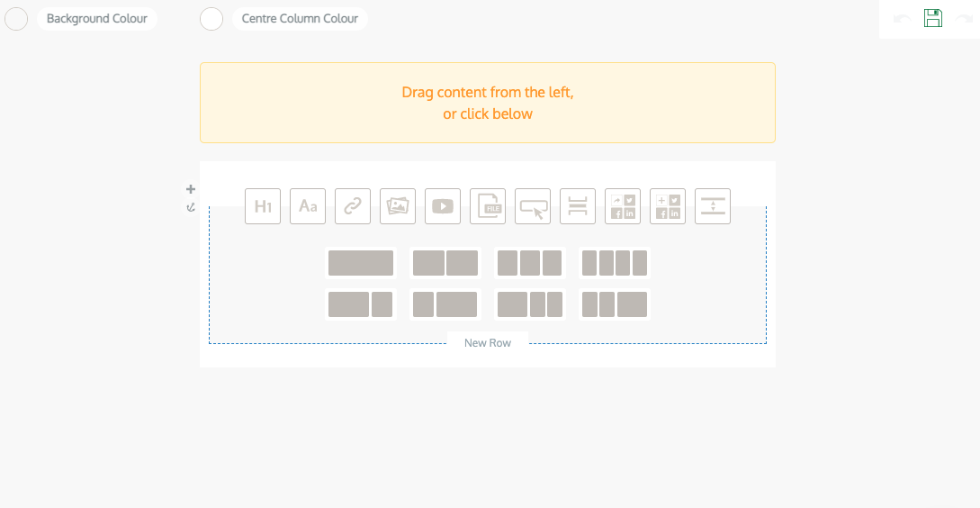Click the plus icon beside the row
The width and height of the screenshot is (980, 508).
coord(191,189)
